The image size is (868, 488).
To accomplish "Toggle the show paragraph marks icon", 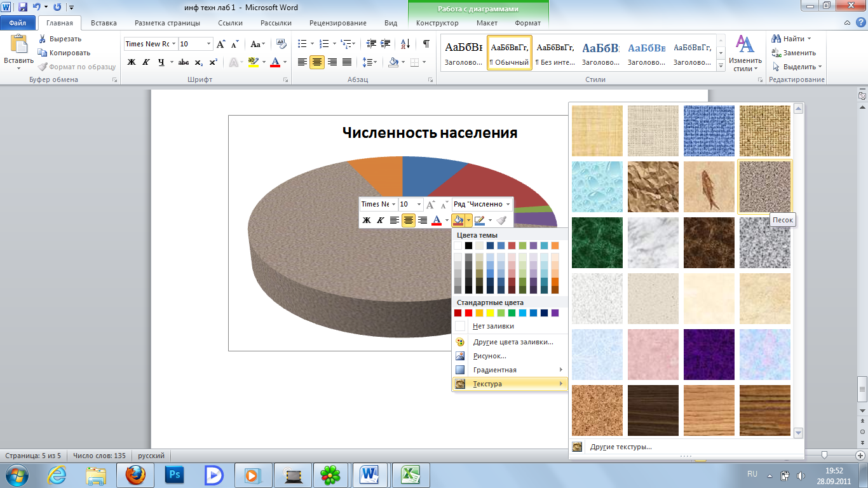I will (426, 44).
